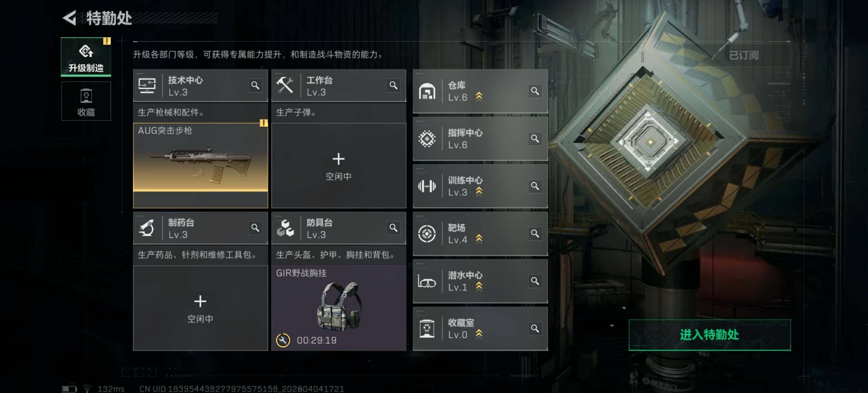Image resolution: width=868 pixels, height=393 pixels.
Task: Inspect 工作台 details via magnifier icon
Action: coord(393,85)
